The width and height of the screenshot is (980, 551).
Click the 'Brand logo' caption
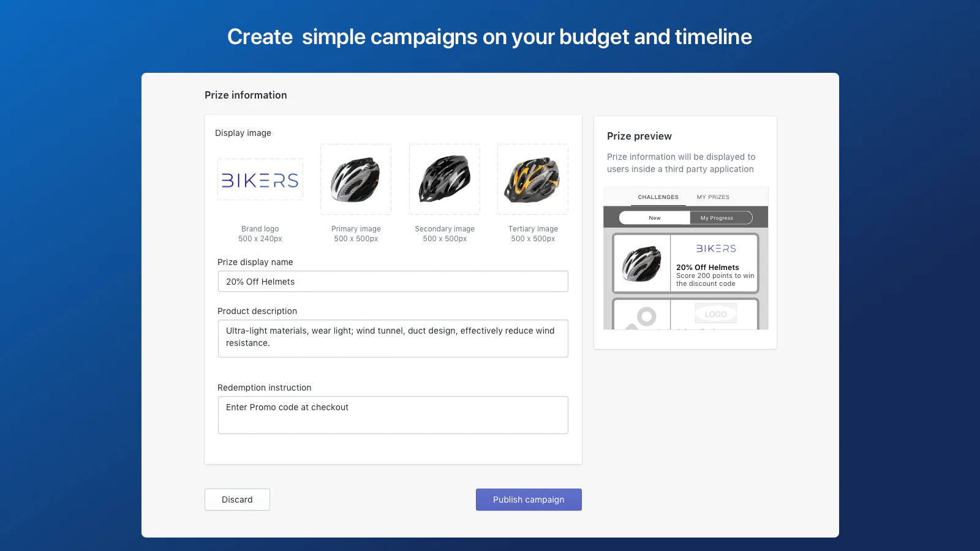[x=260, y=229]
